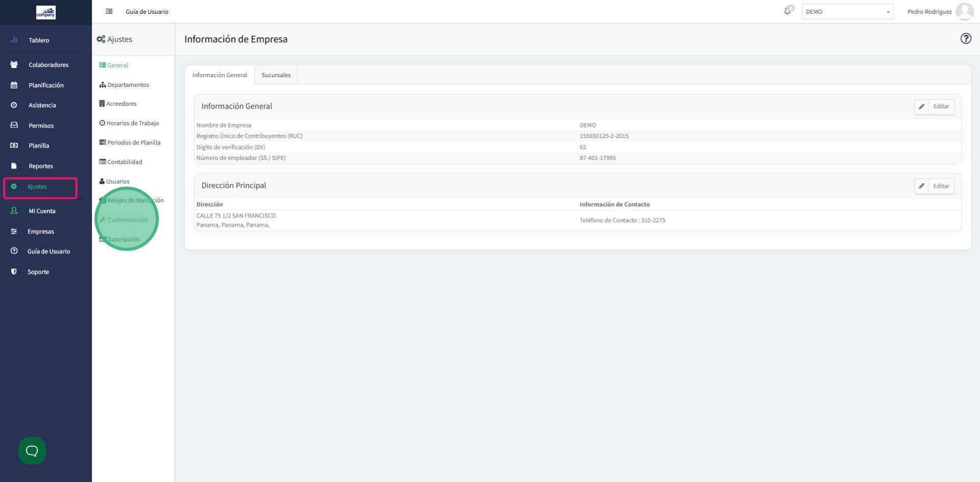Open Soporte from the main menu
Screen dimensions: 980x482
click(38, 272)
